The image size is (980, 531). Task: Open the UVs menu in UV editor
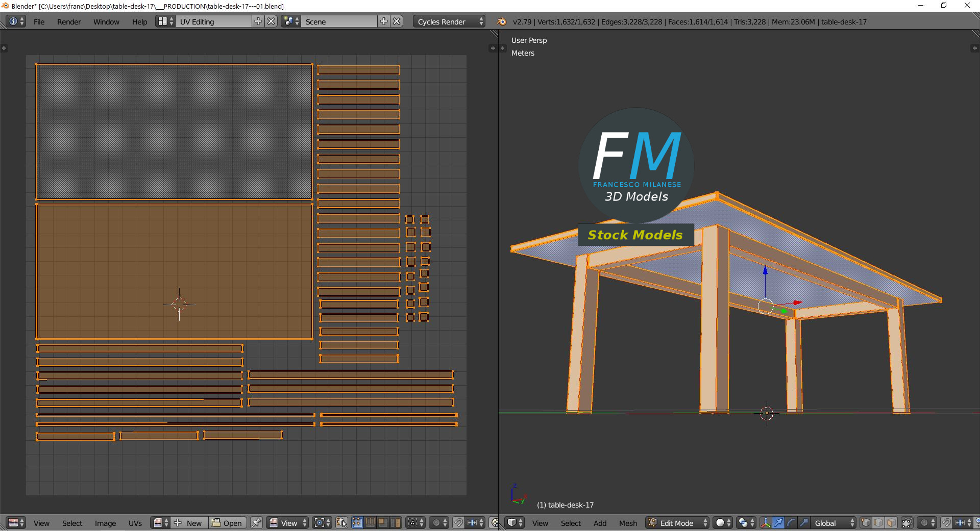[135, 523]
